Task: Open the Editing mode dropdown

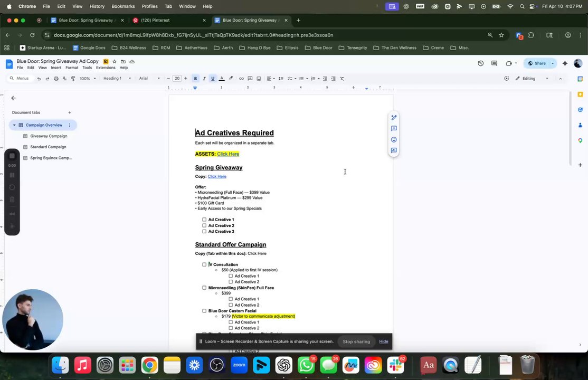Action: click(x=532, y=79)
